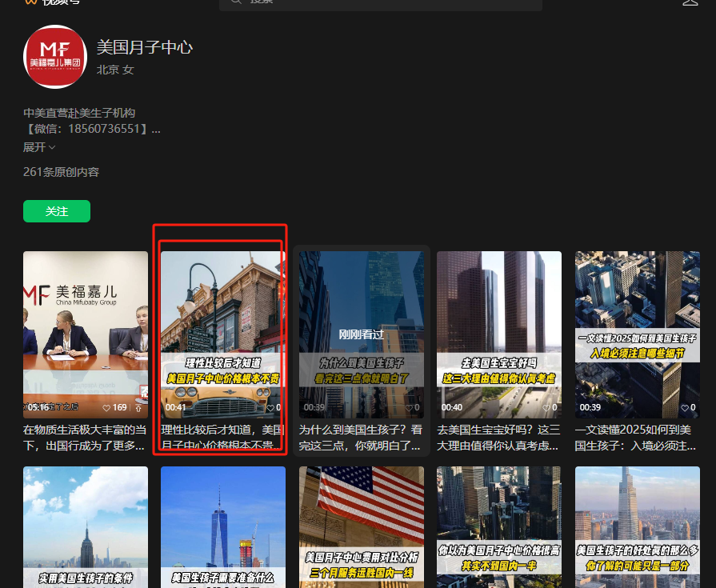The width and height of the screenshot is (716, 588).
Task: Click the 261条原创内容 count text
Action: [61, 172]
